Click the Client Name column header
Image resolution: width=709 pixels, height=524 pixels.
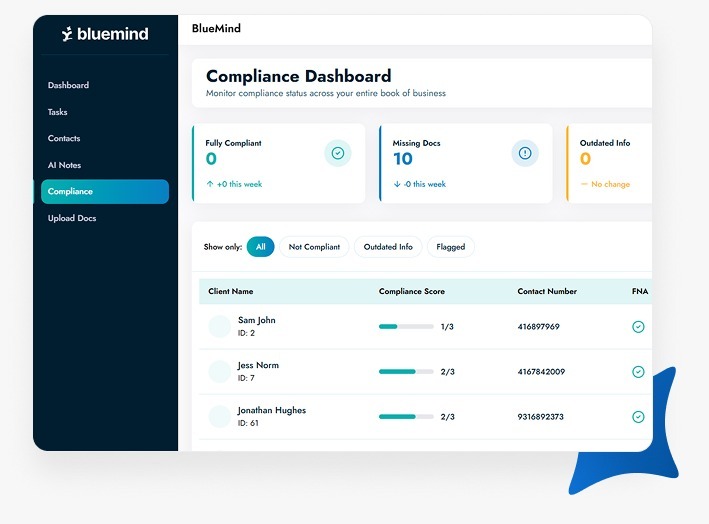[x=231, y=291]
